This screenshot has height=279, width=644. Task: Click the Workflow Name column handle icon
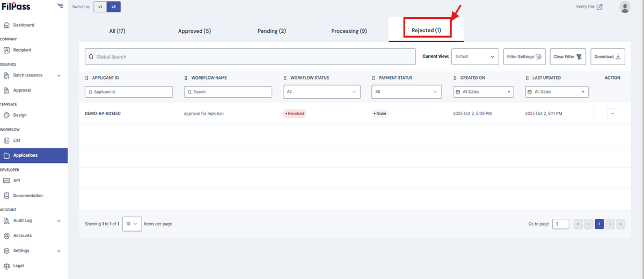[186, 78]
